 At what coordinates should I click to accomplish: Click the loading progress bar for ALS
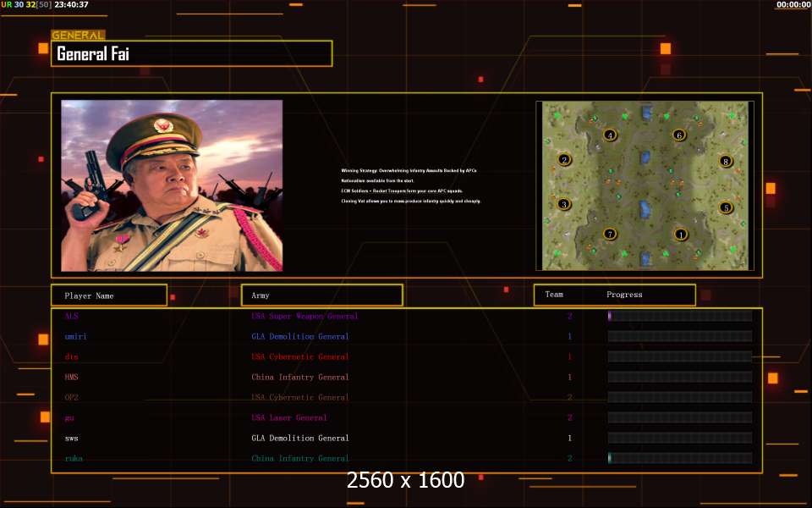coord(680,316)
